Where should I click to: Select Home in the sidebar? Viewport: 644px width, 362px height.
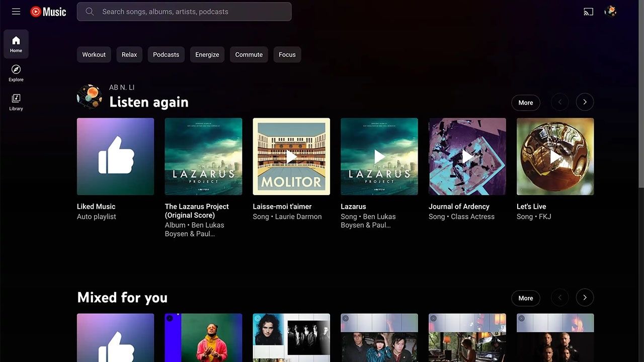16,44
